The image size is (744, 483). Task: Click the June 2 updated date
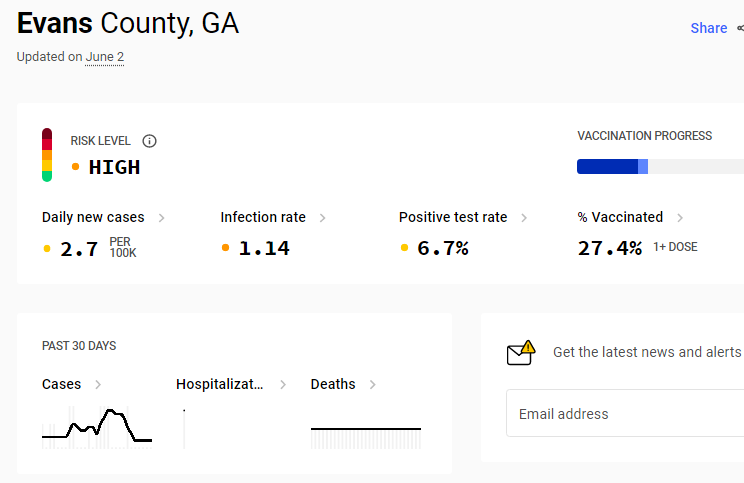(104, 57)
